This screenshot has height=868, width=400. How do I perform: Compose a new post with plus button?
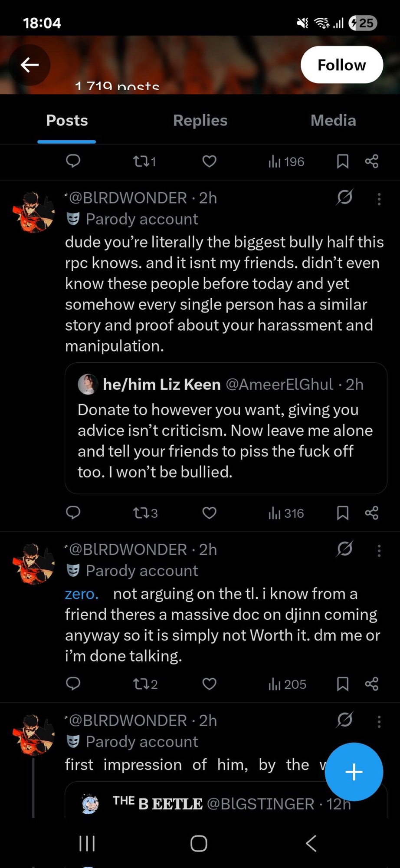click(354, 772)
